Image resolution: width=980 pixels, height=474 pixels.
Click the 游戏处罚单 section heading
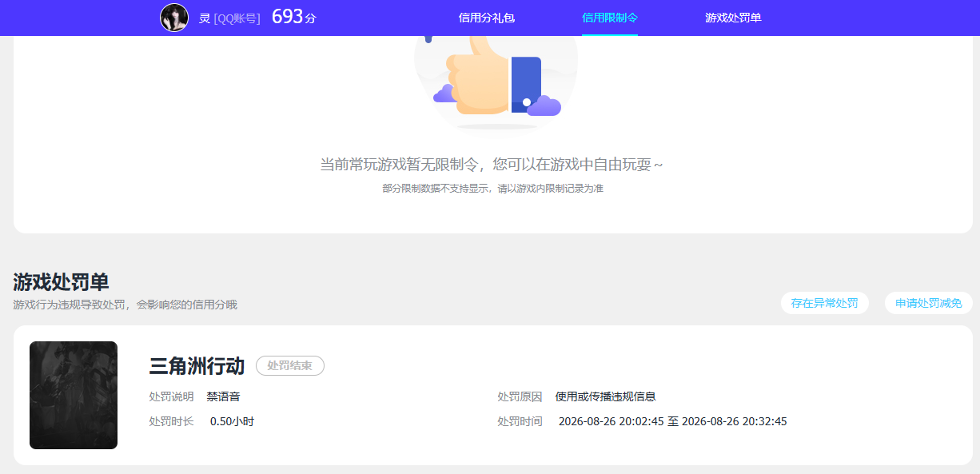[61, 282]
